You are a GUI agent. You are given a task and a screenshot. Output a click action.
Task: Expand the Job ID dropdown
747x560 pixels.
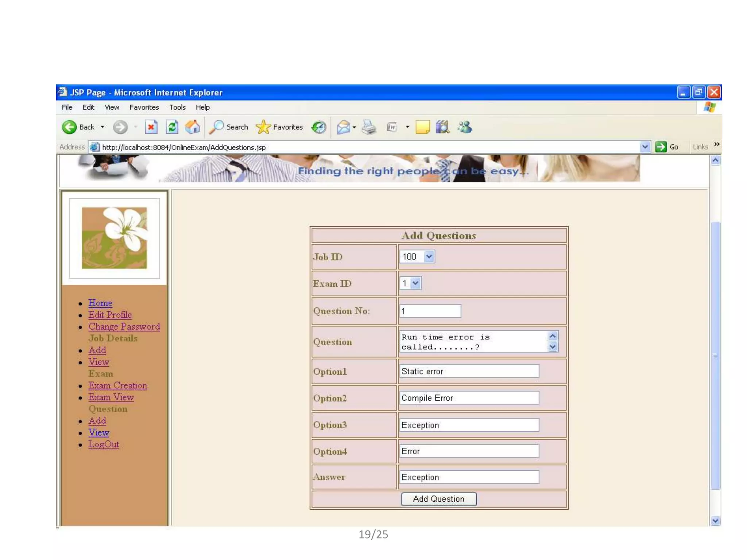tap(429, 257)
